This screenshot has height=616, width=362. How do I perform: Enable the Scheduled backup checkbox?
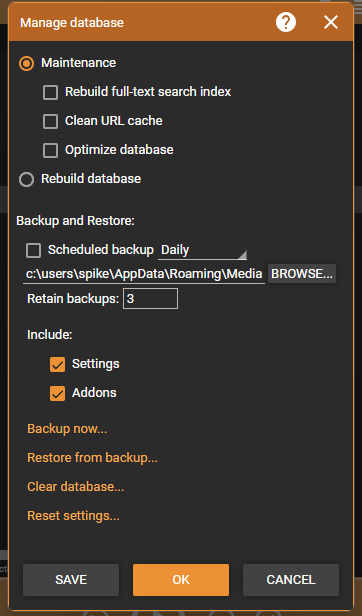(x=33, y=250)
